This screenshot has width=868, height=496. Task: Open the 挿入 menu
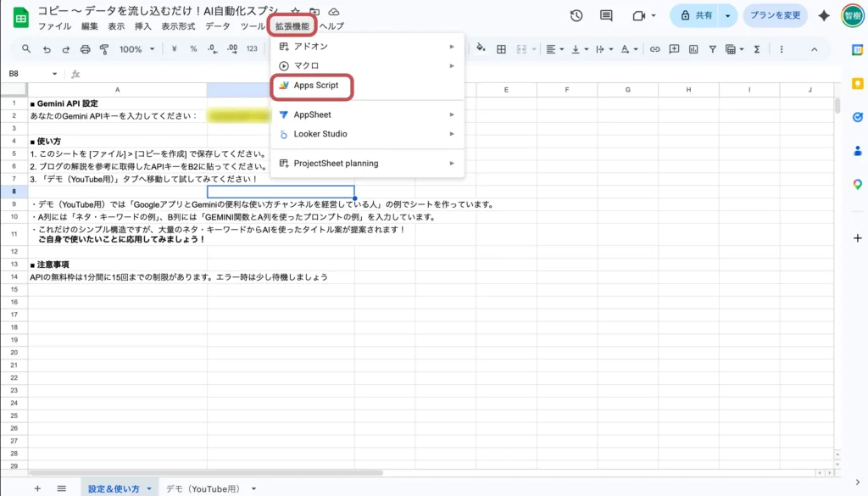pos(142,26)
